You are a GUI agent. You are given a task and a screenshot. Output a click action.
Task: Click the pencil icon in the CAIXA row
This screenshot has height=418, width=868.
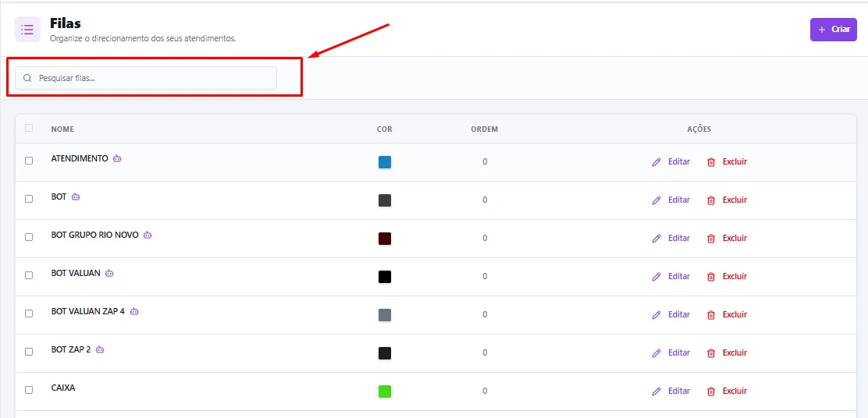[656, 391]
